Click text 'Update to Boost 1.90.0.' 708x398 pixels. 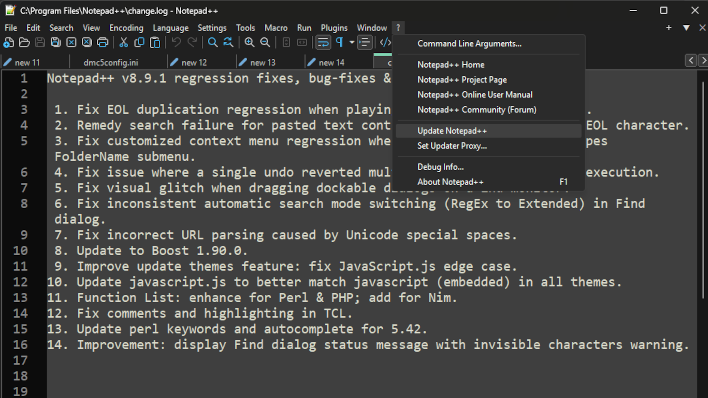click(x=162, y=251)
